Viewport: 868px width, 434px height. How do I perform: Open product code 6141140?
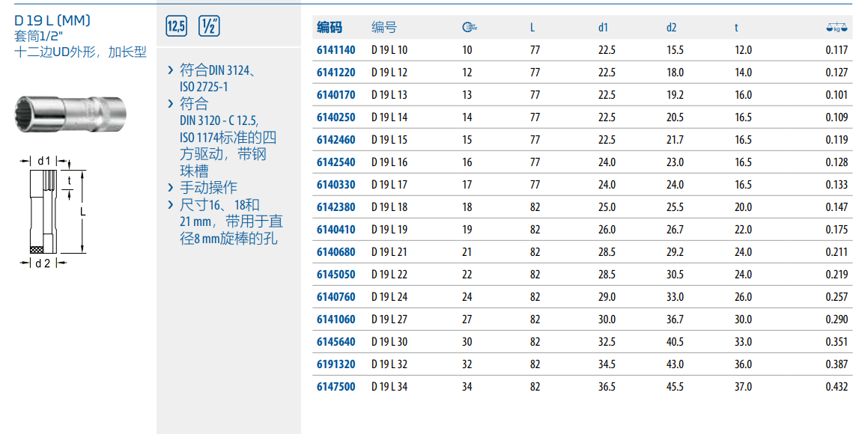[x=336, y=50]
